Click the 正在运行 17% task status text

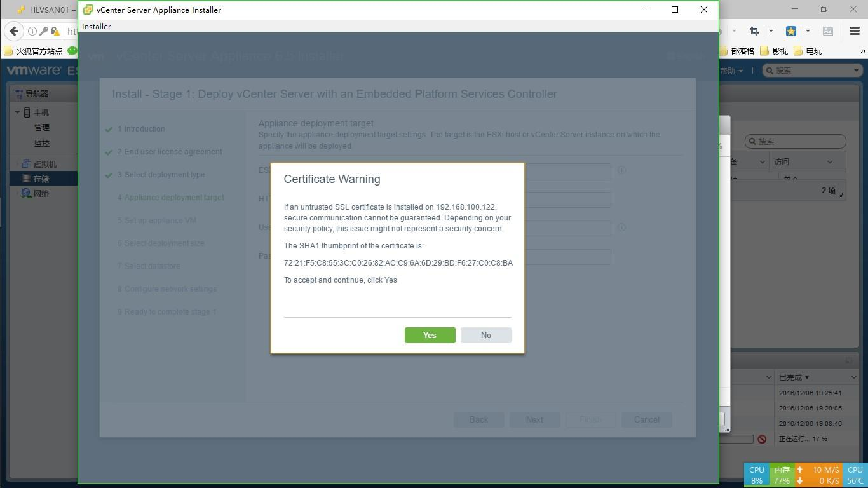point(803,438)
